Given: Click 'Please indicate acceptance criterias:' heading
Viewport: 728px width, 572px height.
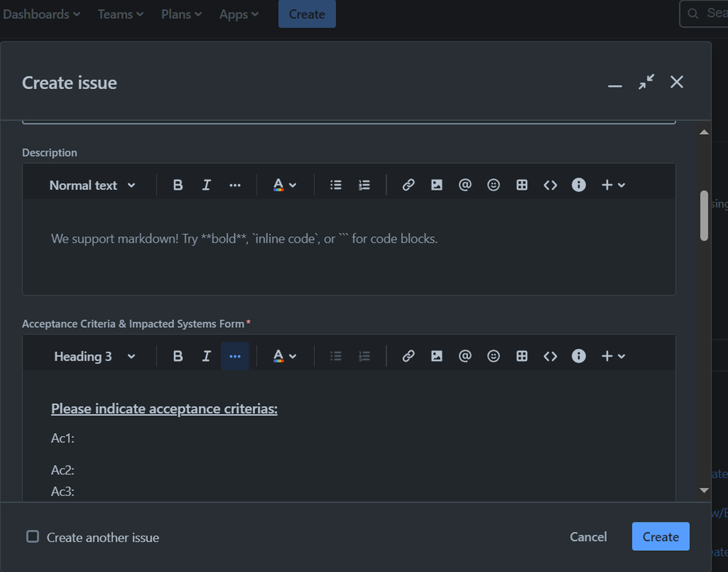Looking at the screenshot, I should [165, 409].
